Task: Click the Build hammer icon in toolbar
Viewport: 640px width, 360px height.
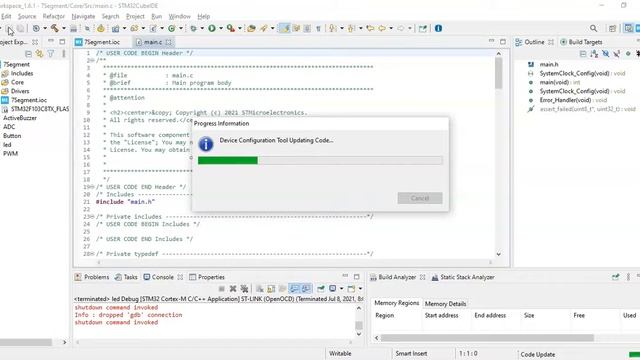Action: (55, 28)
